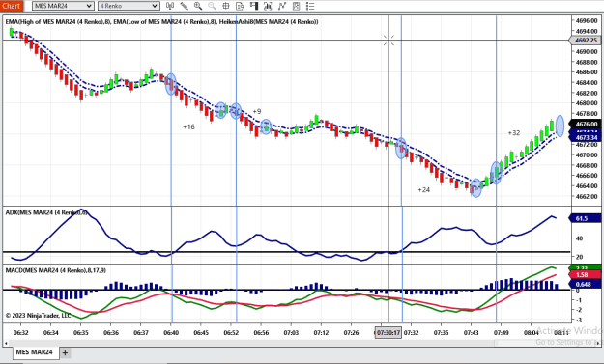
Task: Open the Chart Trader icon
Action: point(254,6)
